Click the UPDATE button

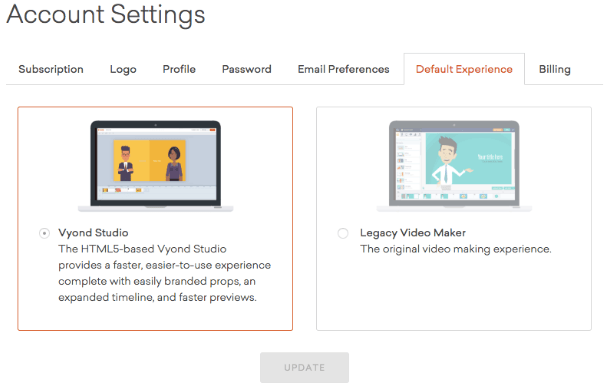point(304,367)
